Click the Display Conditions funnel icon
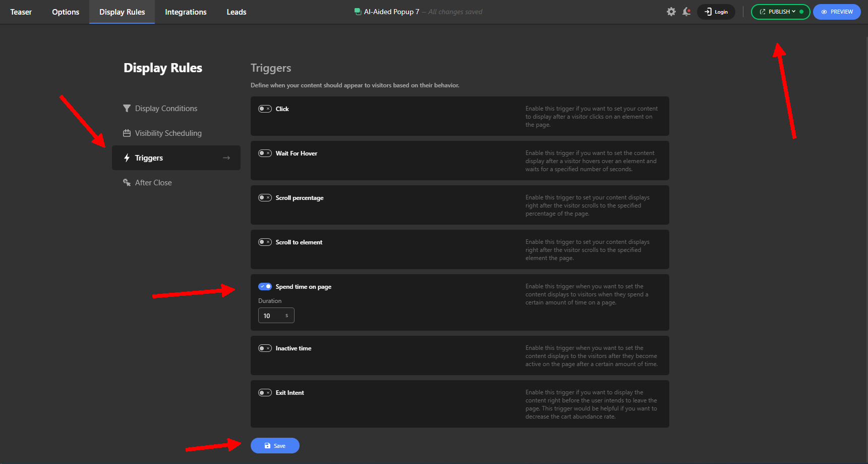The image size is (868, 464). (127, 109)
